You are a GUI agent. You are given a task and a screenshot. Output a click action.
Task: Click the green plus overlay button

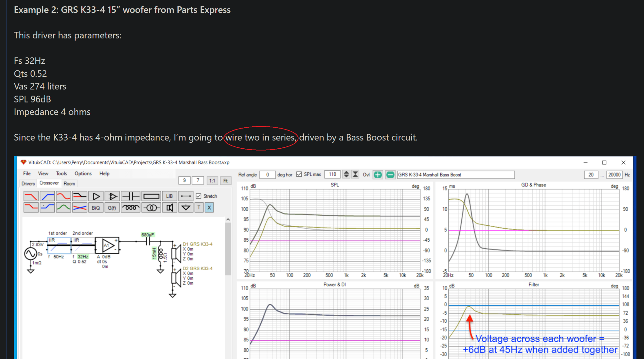[378, 175]
